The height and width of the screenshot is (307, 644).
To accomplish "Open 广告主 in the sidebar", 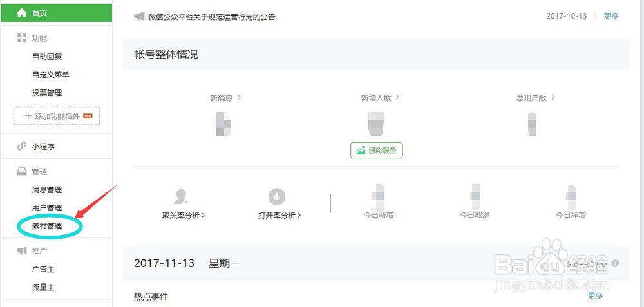I will point(43,270).
